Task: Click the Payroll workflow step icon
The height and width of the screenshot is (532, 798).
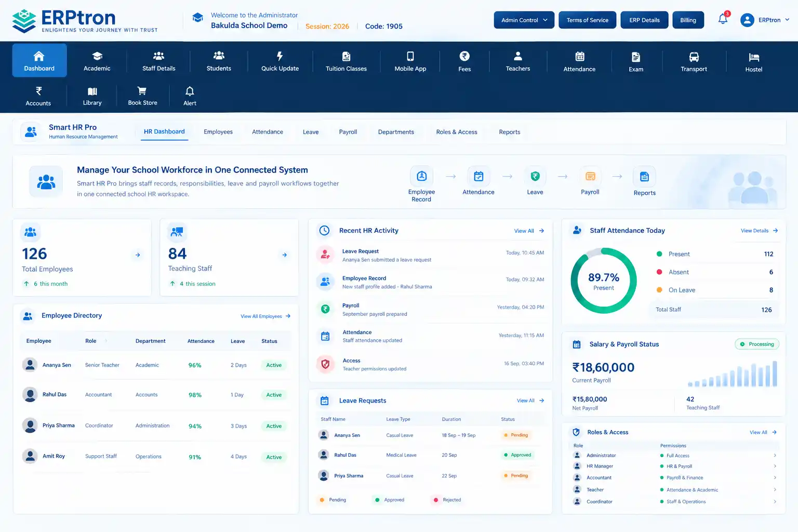Action: 590,177
